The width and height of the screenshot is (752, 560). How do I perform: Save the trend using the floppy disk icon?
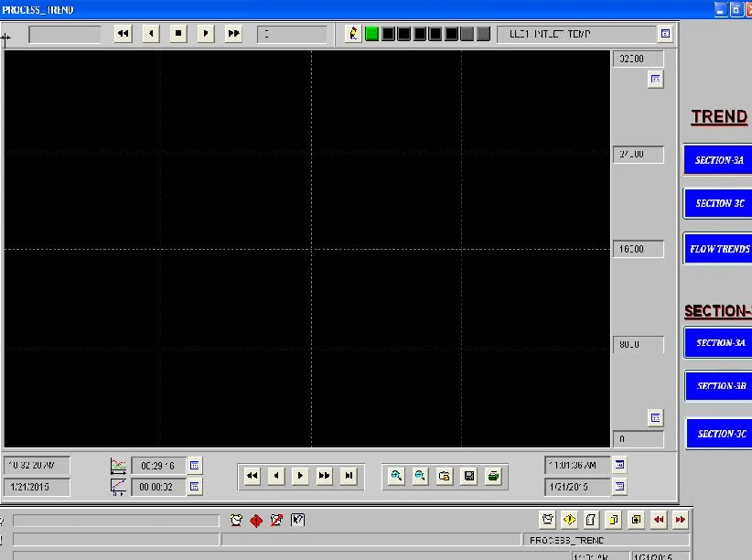click(x=468, y=476)
